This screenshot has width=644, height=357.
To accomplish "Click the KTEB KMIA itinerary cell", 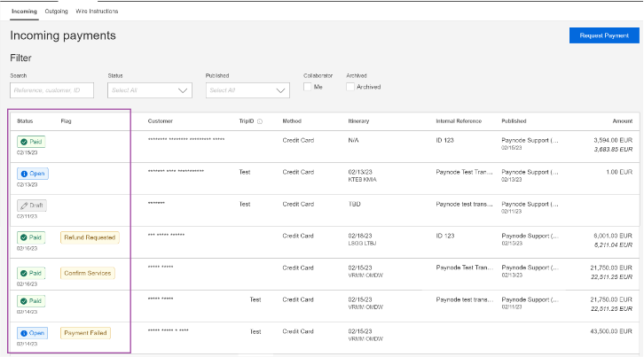I will pos(362,180).
